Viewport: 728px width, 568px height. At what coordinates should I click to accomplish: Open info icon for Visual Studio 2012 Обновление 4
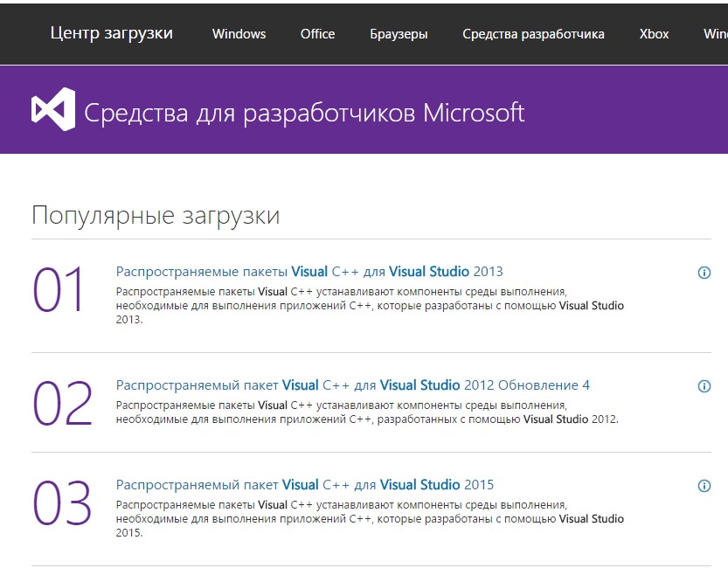704,386
